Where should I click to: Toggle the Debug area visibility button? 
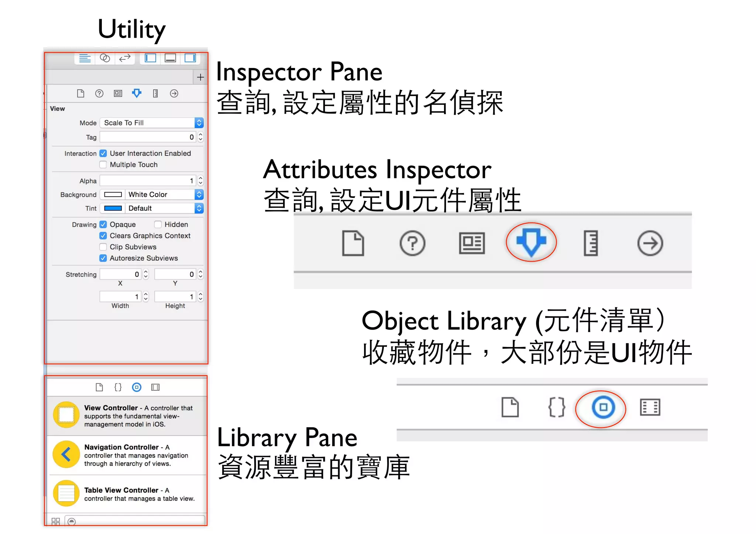tap(170, 58)
